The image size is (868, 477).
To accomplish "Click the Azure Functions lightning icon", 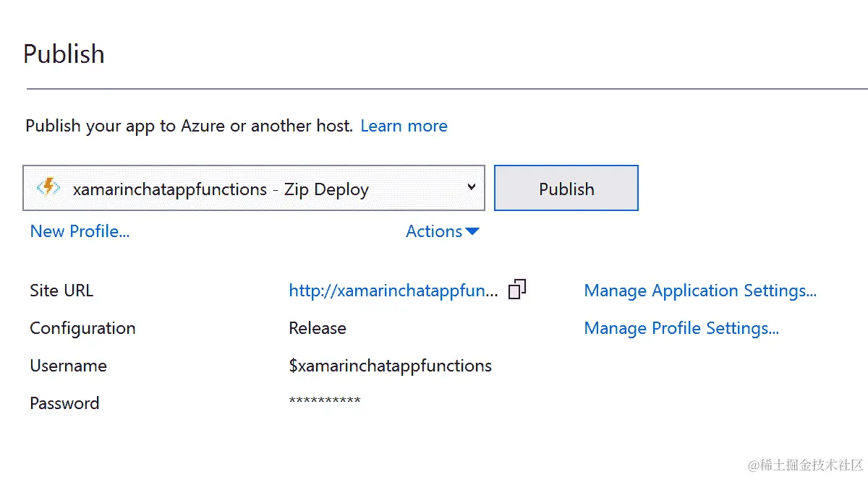I will [48, 188].
